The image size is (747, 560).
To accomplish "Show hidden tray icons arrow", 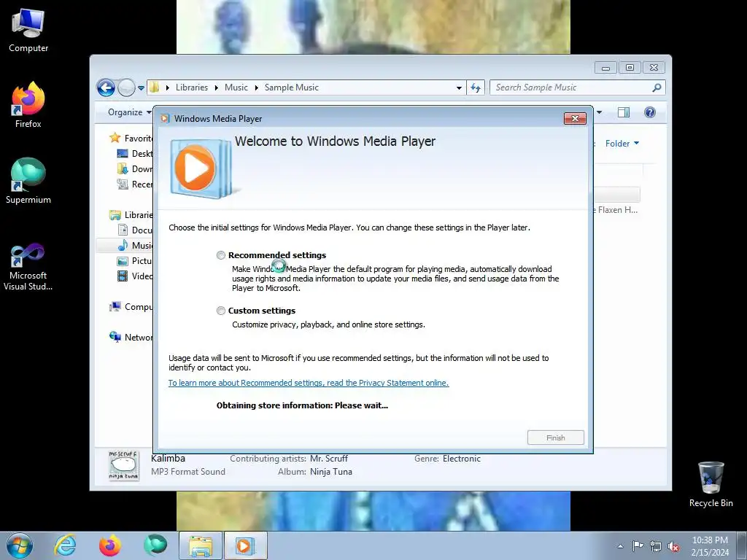I will [x=620, y=546].
